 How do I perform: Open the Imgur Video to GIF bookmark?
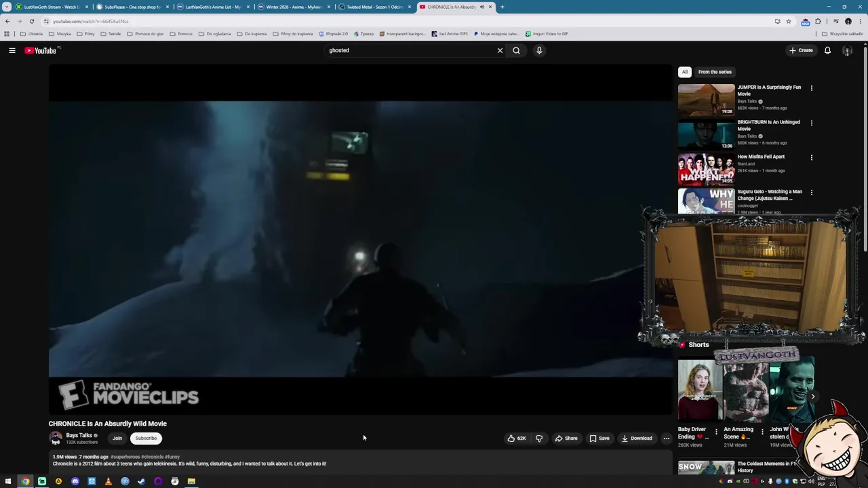pos(547,34)
